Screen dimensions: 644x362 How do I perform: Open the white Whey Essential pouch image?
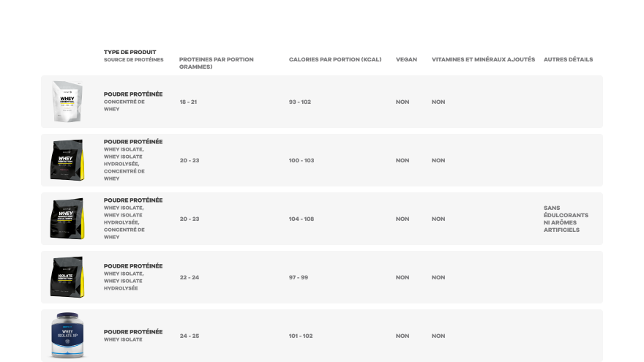click(x=67, y=102)
